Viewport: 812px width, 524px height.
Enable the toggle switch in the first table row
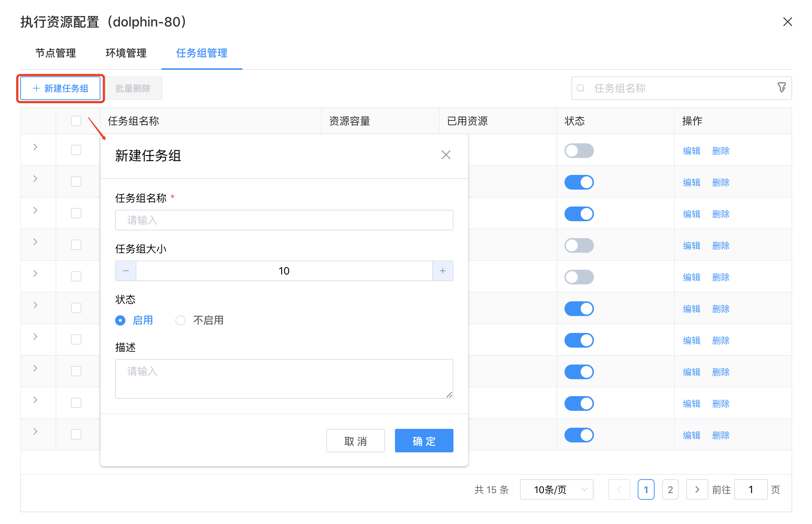coord(579,151)
